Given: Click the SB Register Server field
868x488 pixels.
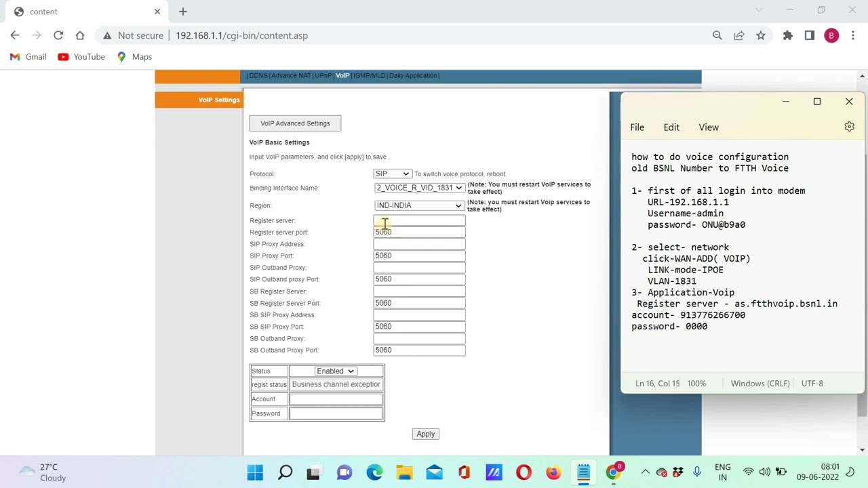Looking at the screenshot, I should [419, 291].
